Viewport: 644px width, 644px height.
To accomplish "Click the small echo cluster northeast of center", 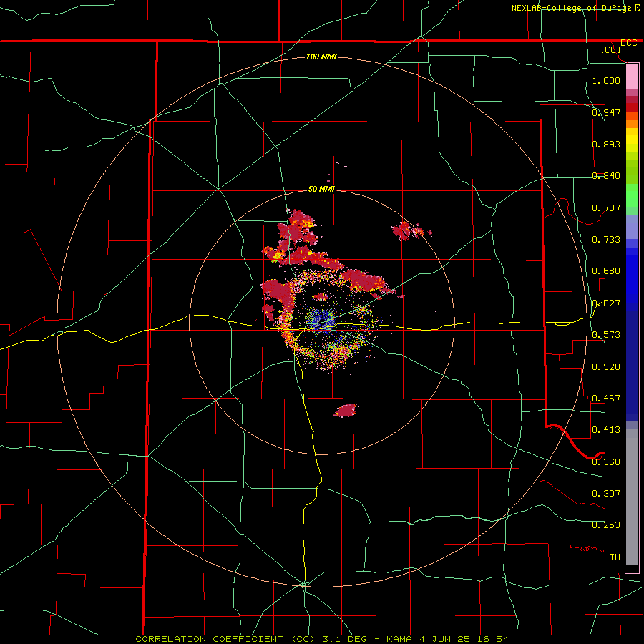I will [x=411, y=230].
